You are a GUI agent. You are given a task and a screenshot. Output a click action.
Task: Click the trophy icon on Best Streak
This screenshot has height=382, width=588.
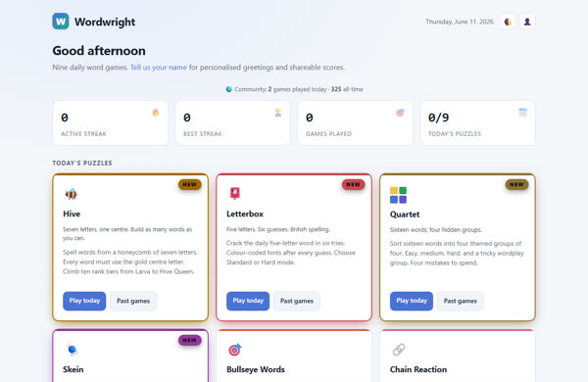278,113
